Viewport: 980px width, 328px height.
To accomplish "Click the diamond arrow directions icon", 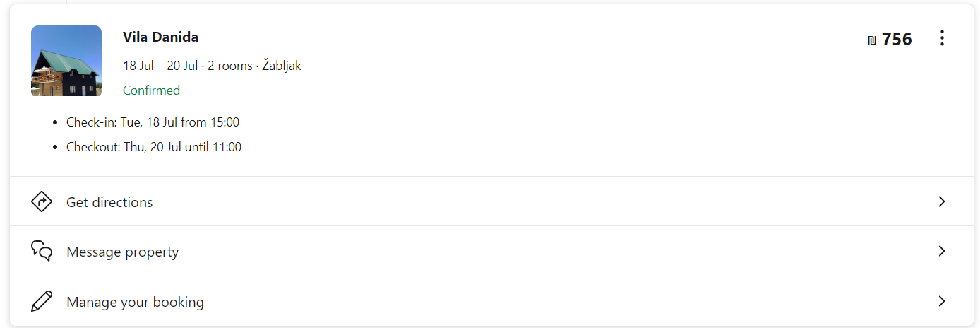I will tap(42, 201).
